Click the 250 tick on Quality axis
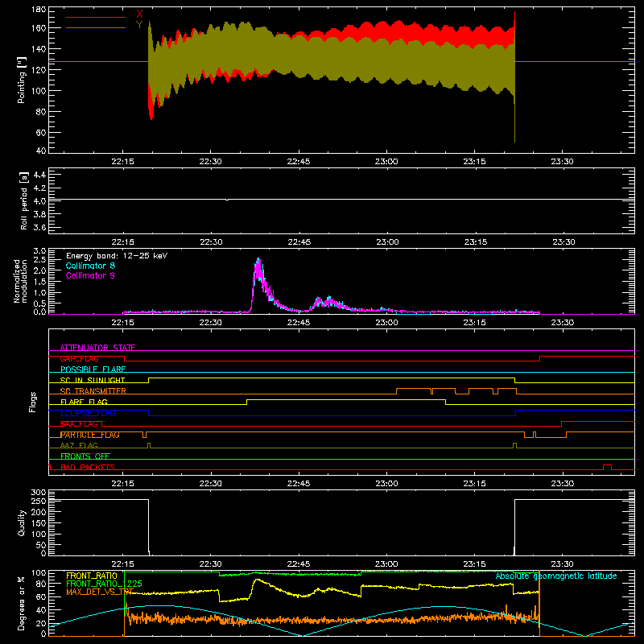The image size is (644, 644). (x=39, y=501)
